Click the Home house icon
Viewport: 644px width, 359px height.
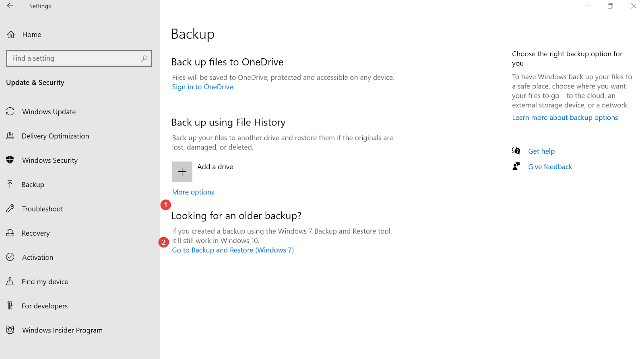[11, 35]
